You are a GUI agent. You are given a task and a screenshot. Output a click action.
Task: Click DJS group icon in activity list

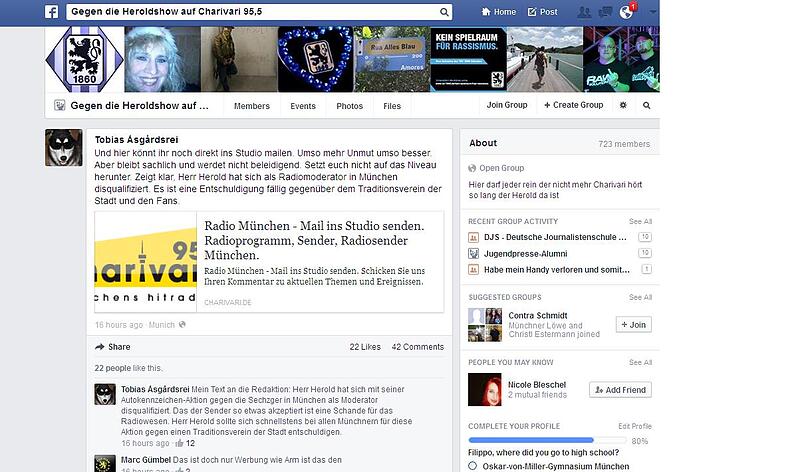click(x=473, y=237)
